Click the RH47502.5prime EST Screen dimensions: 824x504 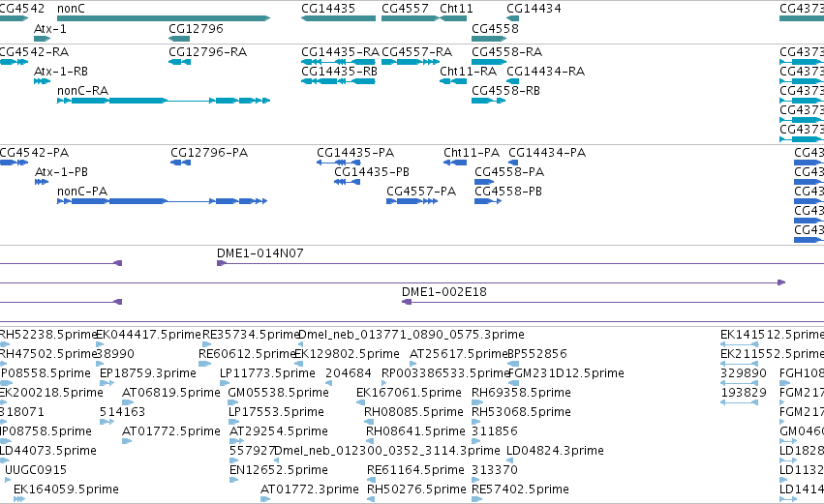tap(5, 364)
